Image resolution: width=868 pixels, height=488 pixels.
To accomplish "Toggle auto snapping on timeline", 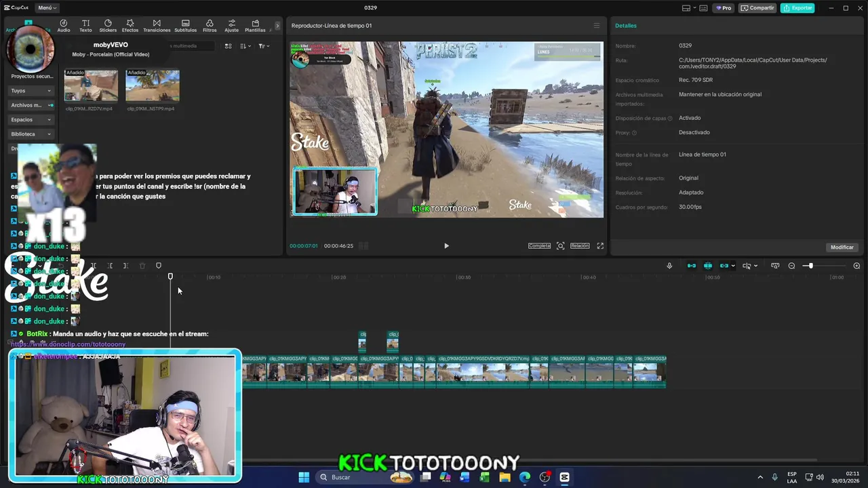I will tap(708, 266).
